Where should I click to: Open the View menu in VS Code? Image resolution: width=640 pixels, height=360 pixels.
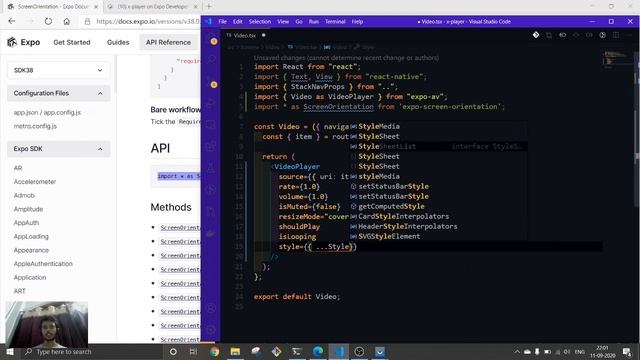283,22
